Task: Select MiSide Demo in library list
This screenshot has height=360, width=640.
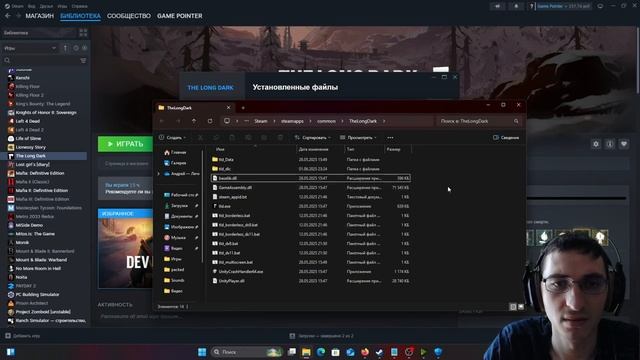Action: (29, 225)
